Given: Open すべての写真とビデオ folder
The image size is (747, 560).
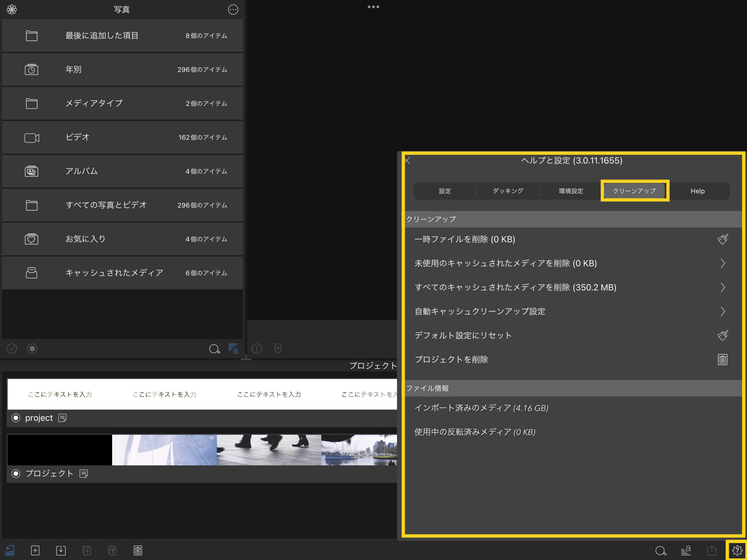Looking at the screenshot, I should tap(123, 205).
